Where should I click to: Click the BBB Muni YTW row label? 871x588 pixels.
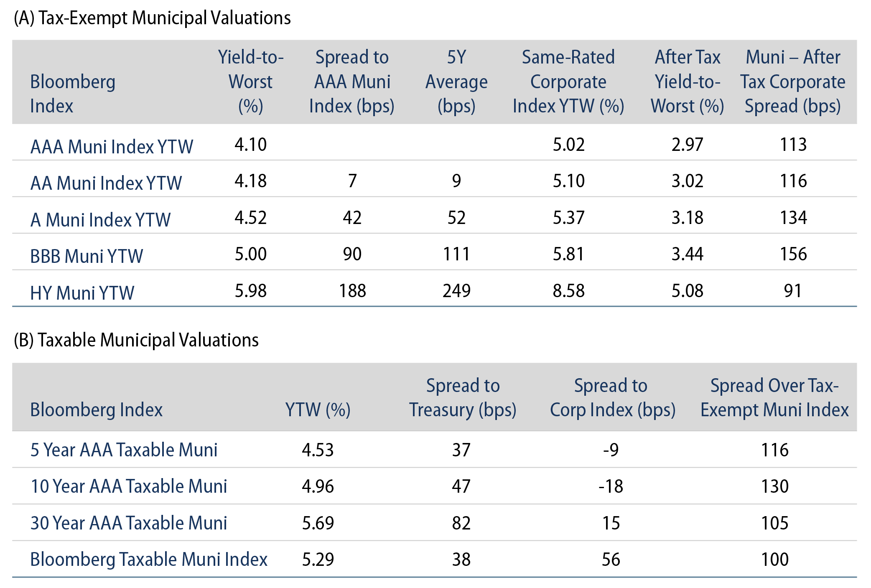point(87,256)
